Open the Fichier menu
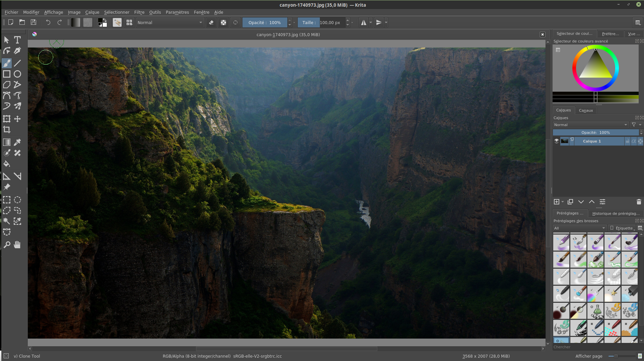 pyautogui.click(x=11, y=12)
